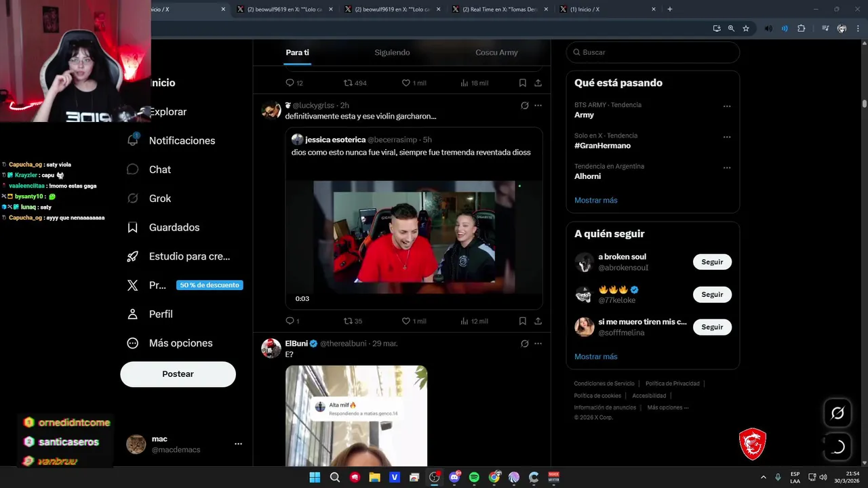Open options for Alhorni trend
Screen dimensions: 868x488
point(727,167)
